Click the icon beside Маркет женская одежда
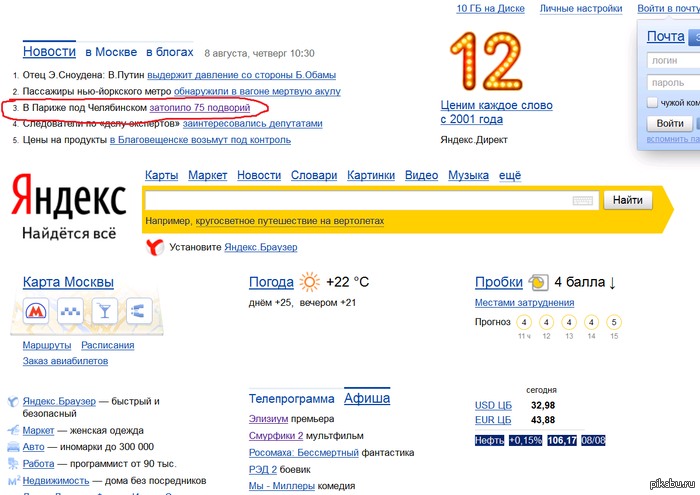700x495 pixels. (x=13, y=430)
